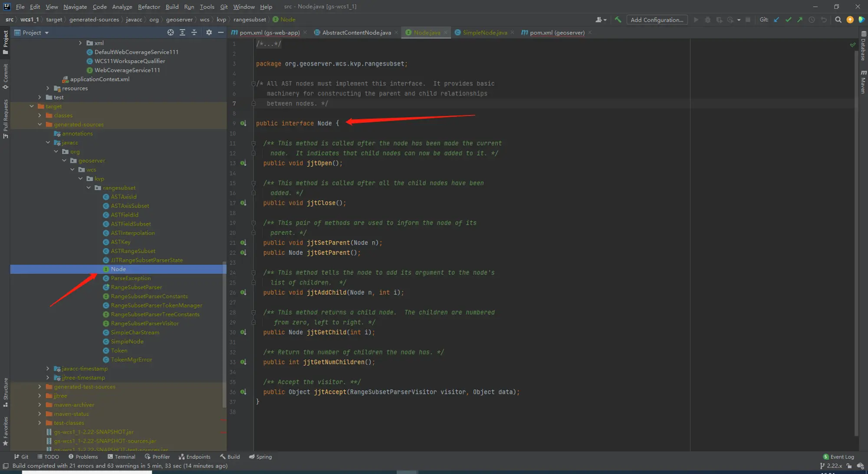Open the Database tool window
868x474 pixels.
tap(863, 46)
